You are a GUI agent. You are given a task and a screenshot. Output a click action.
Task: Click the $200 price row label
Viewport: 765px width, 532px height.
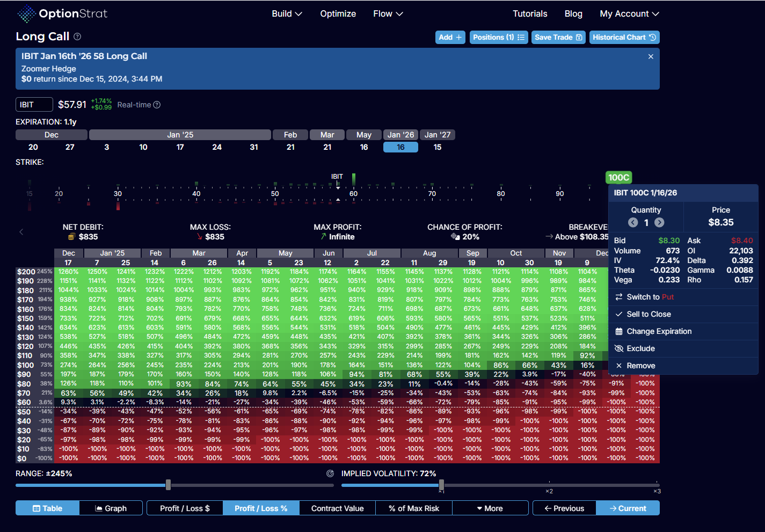click(x=25, y=272)
